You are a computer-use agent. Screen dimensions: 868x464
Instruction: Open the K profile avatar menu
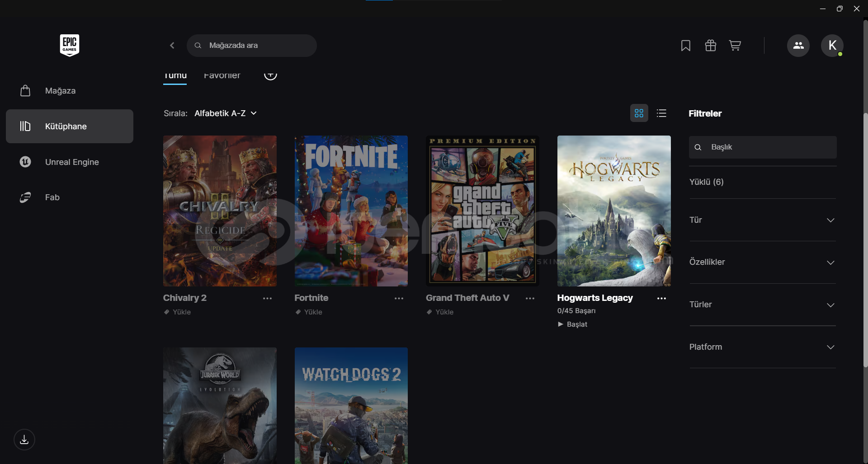(x=832, y=46)
